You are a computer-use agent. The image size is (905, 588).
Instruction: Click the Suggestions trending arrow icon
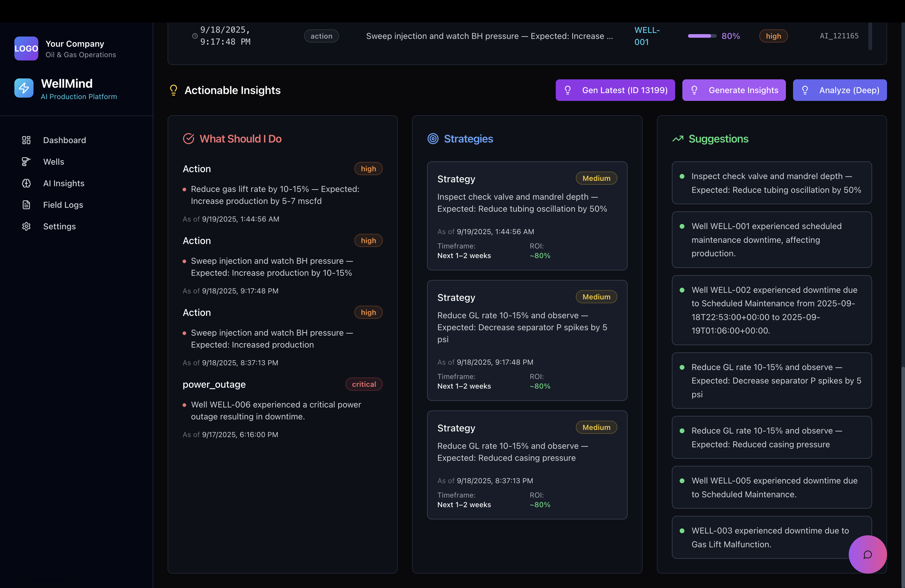(677, 139)
